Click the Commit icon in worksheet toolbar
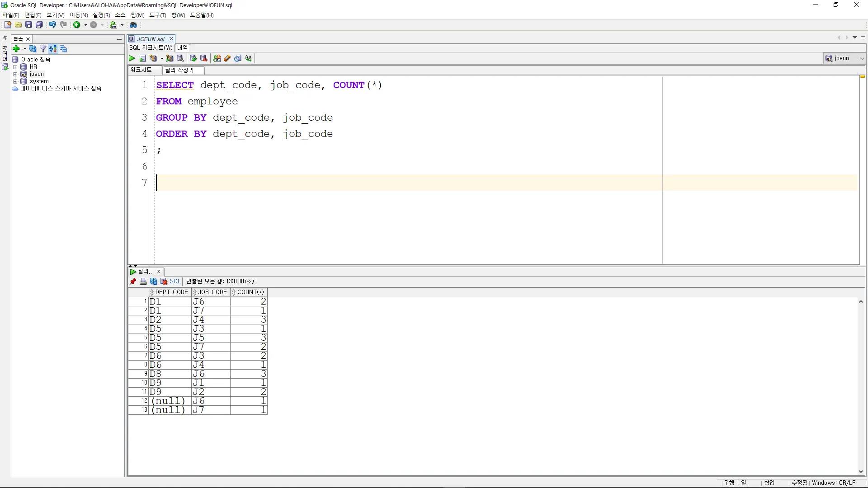868x488 pixels. coord(193,58)
